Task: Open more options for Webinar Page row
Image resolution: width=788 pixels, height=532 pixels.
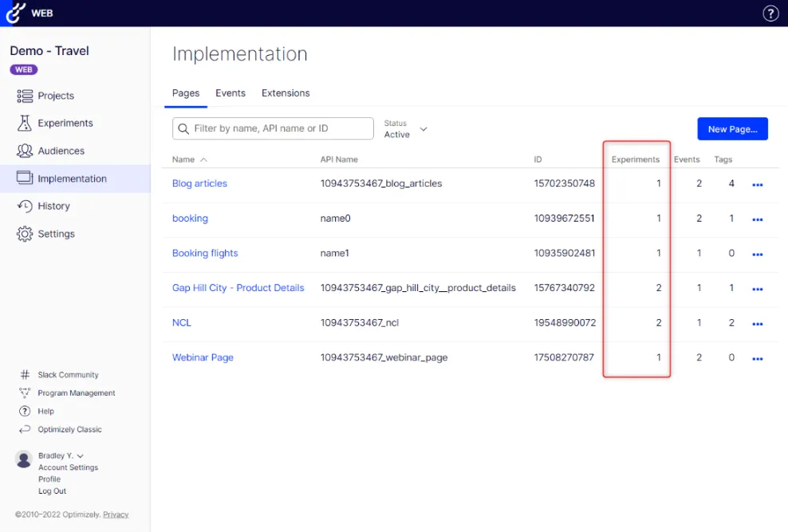Action: (x=758, y=359)
